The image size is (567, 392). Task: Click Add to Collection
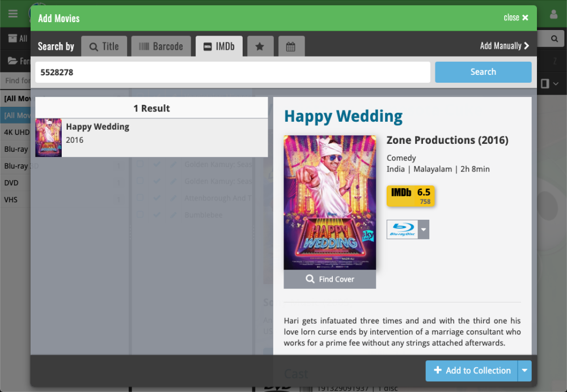click(472, 370)
